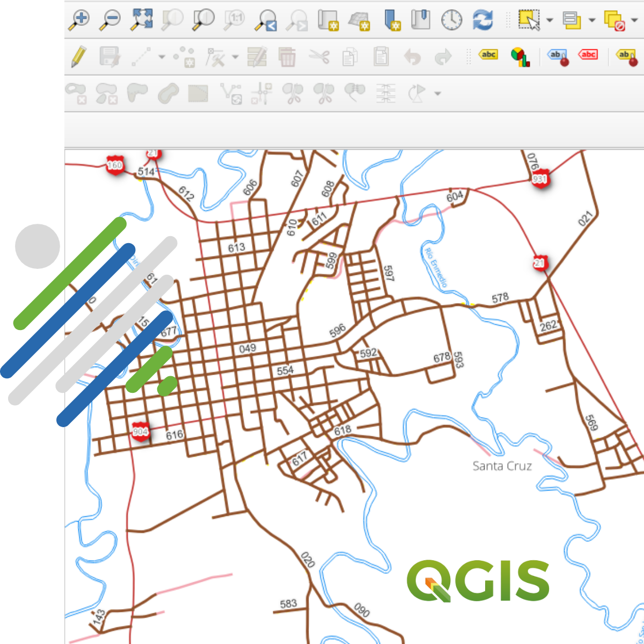The height and width of the screenshot is (644, 644).
Task: Click Modify Attributes of Selected Features
Action: pyautogui.click(x=257, y=56)
